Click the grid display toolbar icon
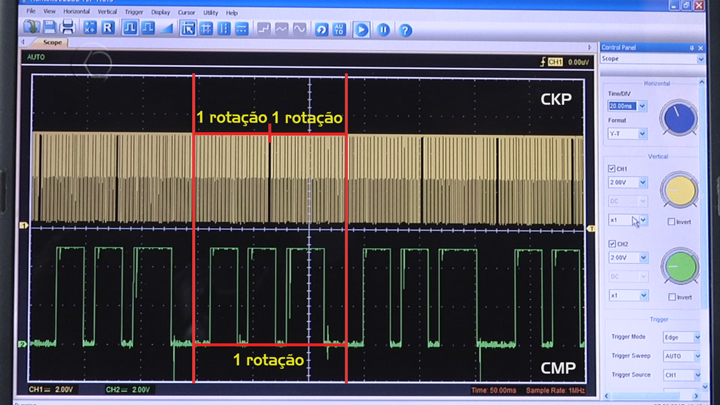 [206, 28]
